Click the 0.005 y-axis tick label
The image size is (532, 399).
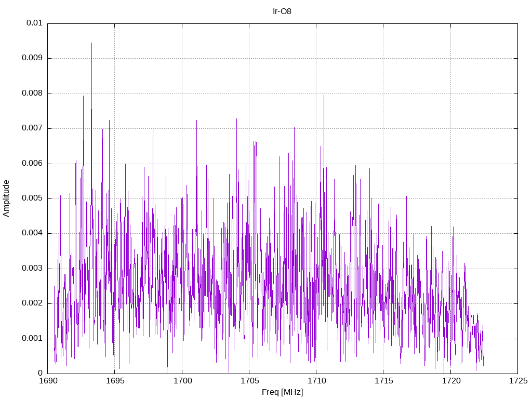point(32,198)
